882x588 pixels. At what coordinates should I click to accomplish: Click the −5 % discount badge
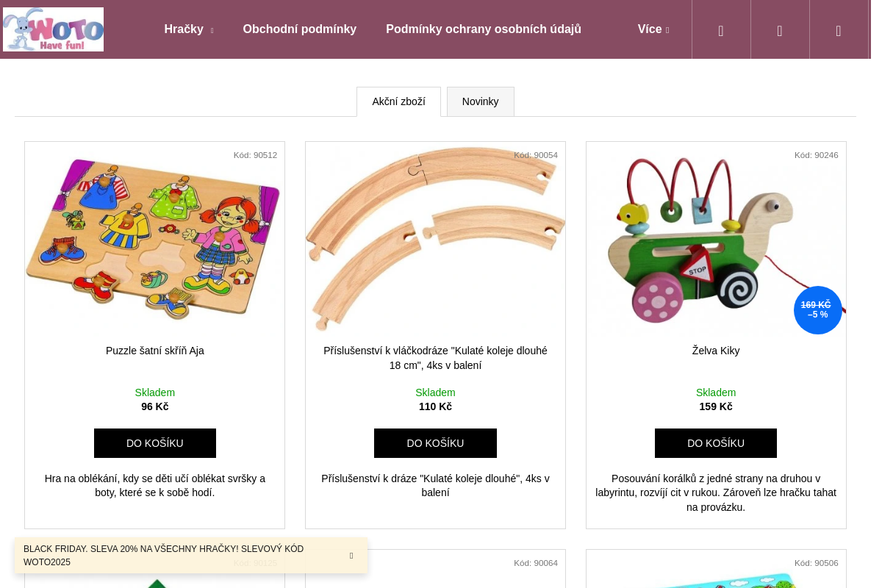coord(817,310)
